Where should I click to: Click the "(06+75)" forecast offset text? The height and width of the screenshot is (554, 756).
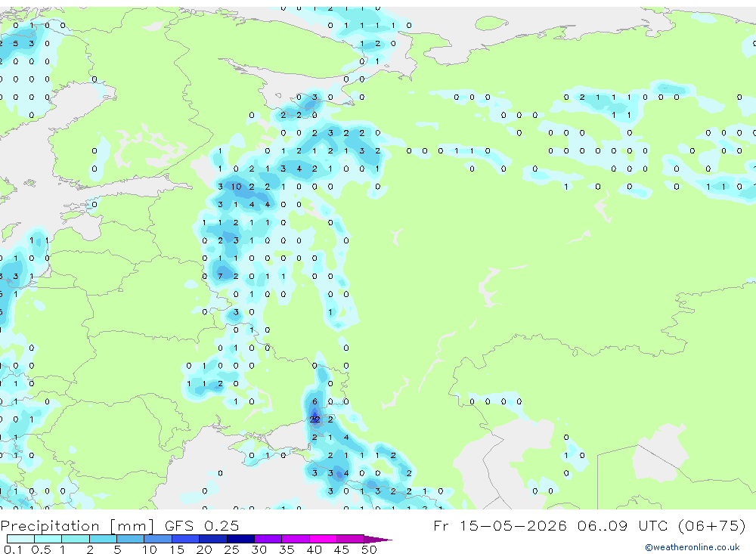711,525
